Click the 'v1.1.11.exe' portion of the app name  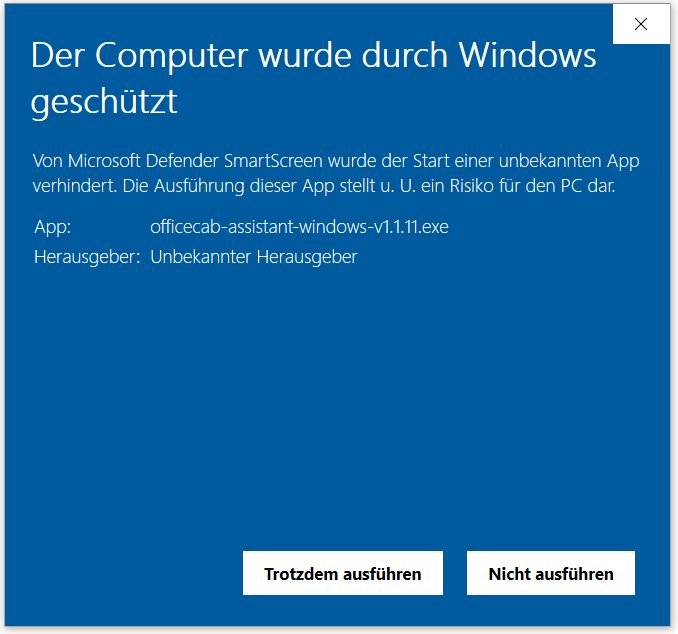click(x=411, y=227)
